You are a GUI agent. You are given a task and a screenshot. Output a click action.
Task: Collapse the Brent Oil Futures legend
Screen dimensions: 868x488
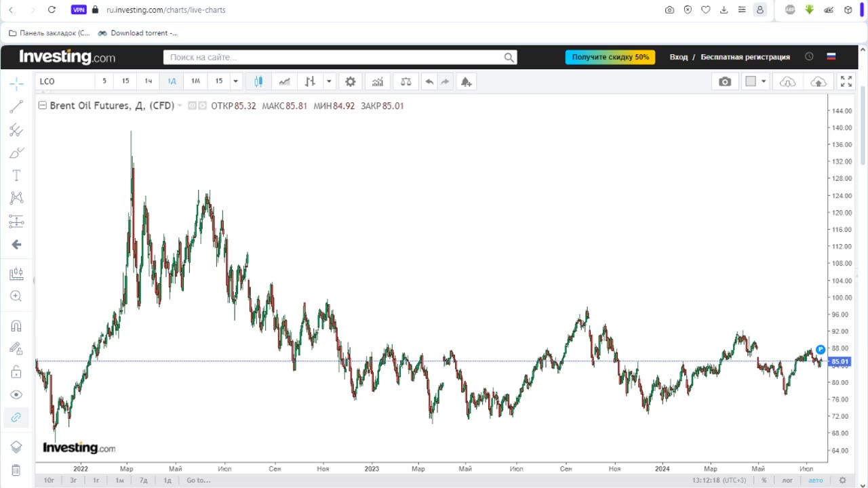[x=42, y=105]
